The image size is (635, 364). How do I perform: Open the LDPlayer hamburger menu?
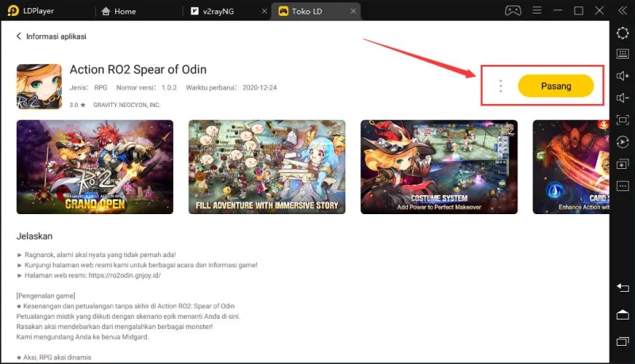click(x=537, y=10)
